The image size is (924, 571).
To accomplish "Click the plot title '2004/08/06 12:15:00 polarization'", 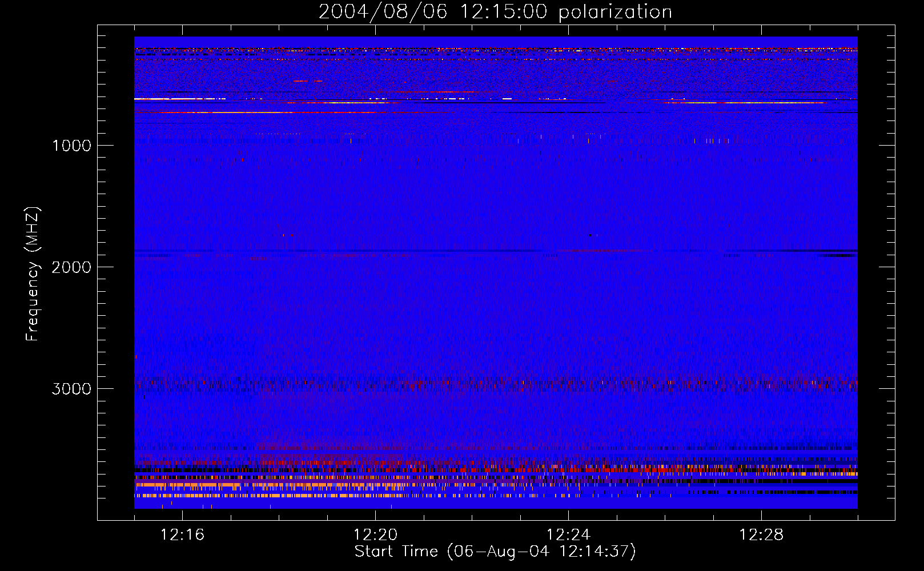I will (x=495, y=11).
